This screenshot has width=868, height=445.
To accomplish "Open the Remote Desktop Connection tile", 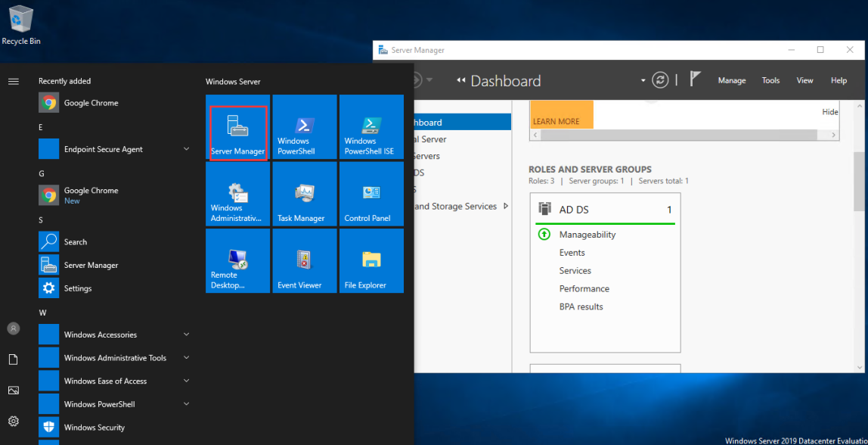I will [x=238, y=261].
